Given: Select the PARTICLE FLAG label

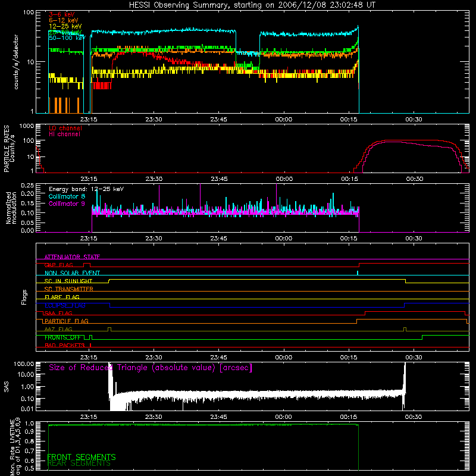Looking at the screenshot, I should point(67,321).
